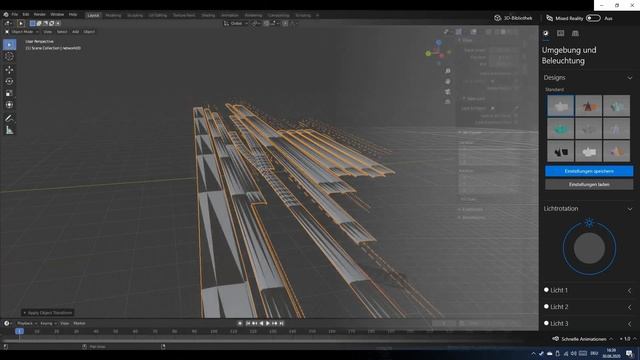Select the Blender Select Box tool
This screenshot has width=640, height=360.
point(9,44)
